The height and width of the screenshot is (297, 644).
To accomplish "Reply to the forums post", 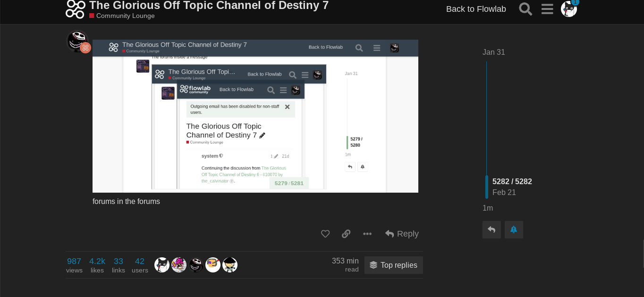I will (x=402, y=234).
